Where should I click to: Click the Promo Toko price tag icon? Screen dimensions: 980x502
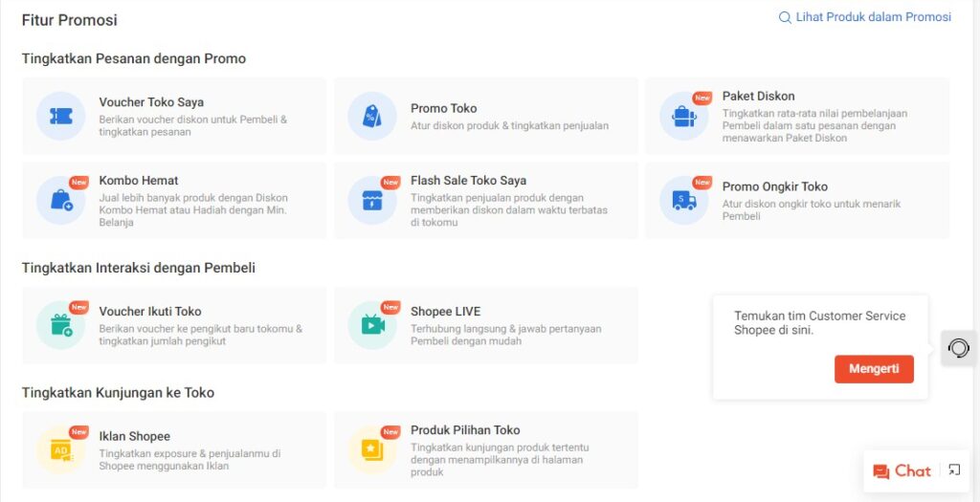pyautogui.click(x=371, y=116)
